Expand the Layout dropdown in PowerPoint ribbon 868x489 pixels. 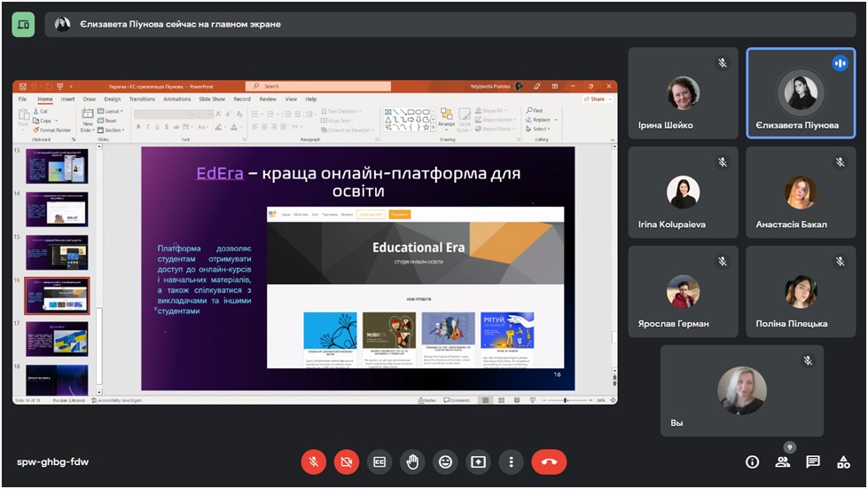[113, 112]
